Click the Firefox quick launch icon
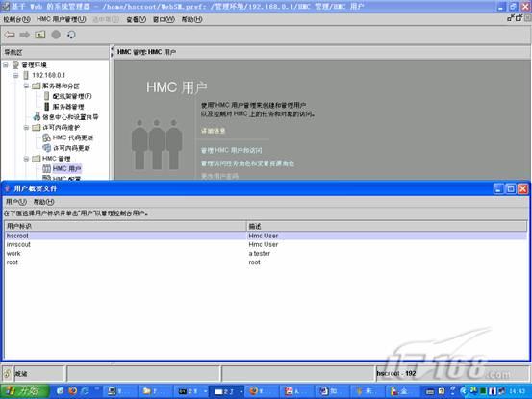The height and width of the screenshot is (399, 532). pyautogui.click(x=73, y=391)
